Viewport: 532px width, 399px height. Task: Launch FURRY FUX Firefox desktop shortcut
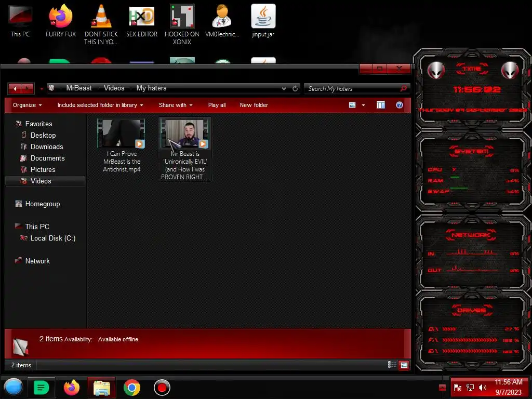coord(61,20)
